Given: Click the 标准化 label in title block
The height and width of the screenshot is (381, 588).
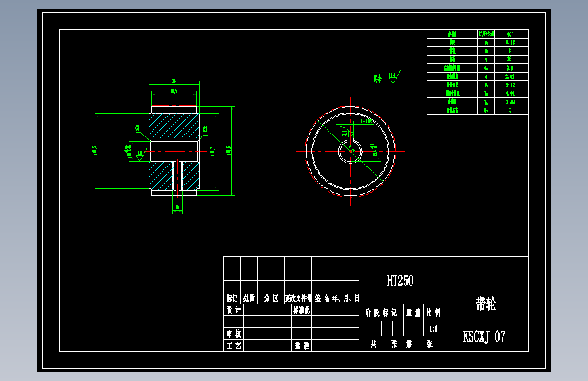Looking at the screenshot, I should tap(301, 310).
